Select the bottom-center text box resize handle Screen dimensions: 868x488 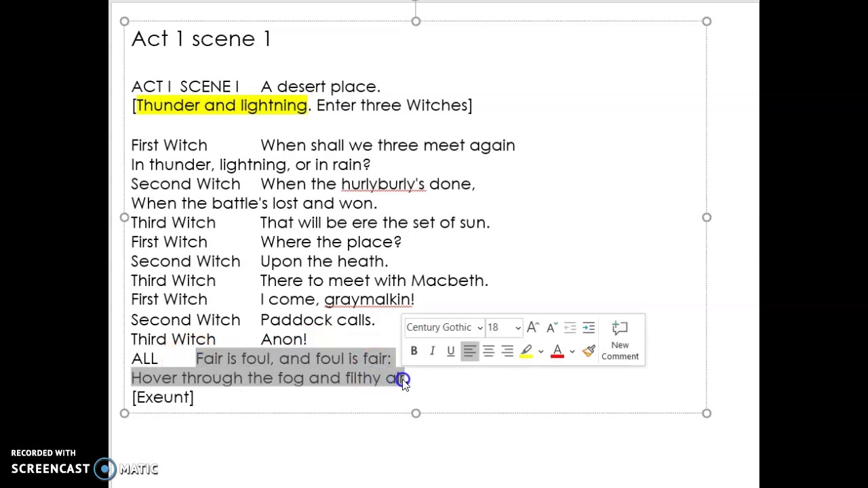pyautogui.click(x=416, y=413)
